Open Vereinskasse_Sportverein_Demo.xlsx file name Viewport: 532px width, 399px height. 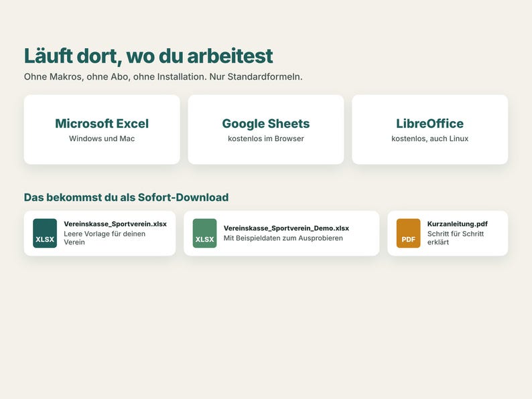point(286,228)
